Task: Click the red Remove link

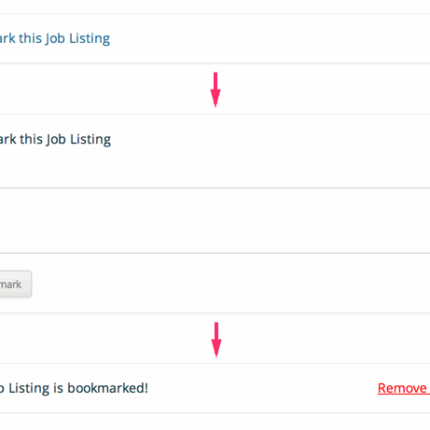Action: pyautogui.click(x=404, y=388)
